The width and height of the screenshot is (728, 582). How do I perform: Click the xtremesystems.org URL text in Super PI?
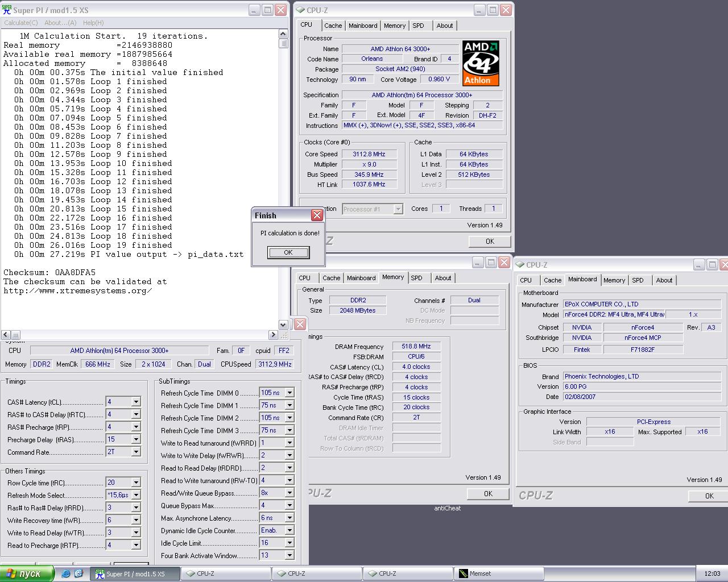pos(78,290)
